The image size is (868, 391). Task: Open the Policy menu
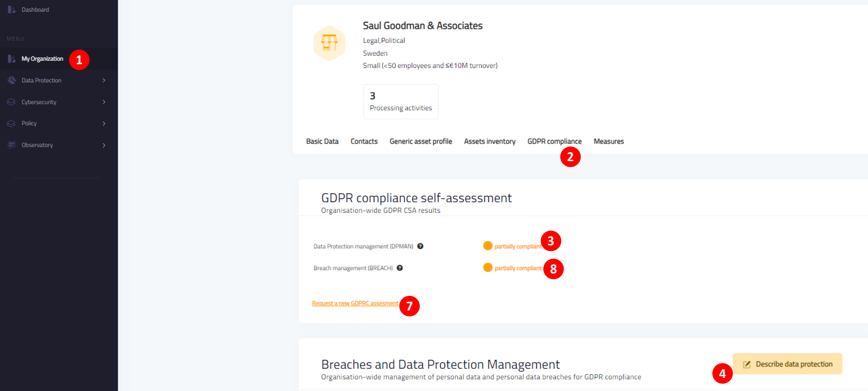click(29, 123)
